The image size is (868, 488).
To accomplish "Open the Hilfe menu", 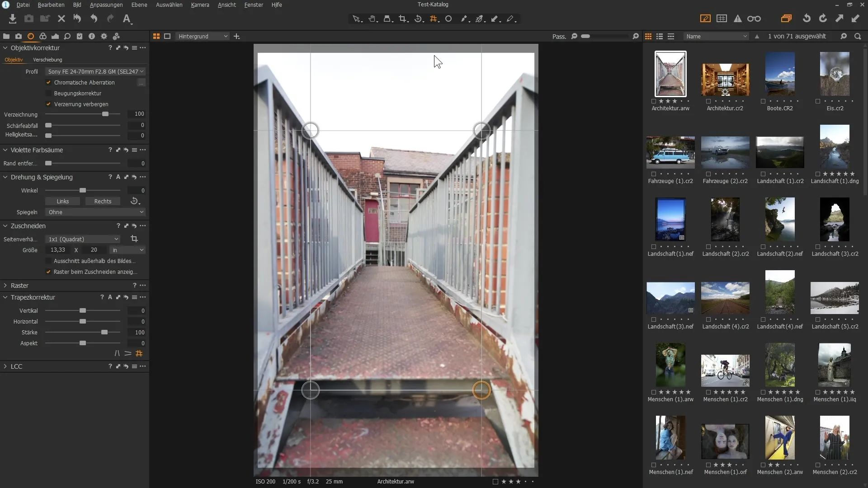I will pos(277,5).
